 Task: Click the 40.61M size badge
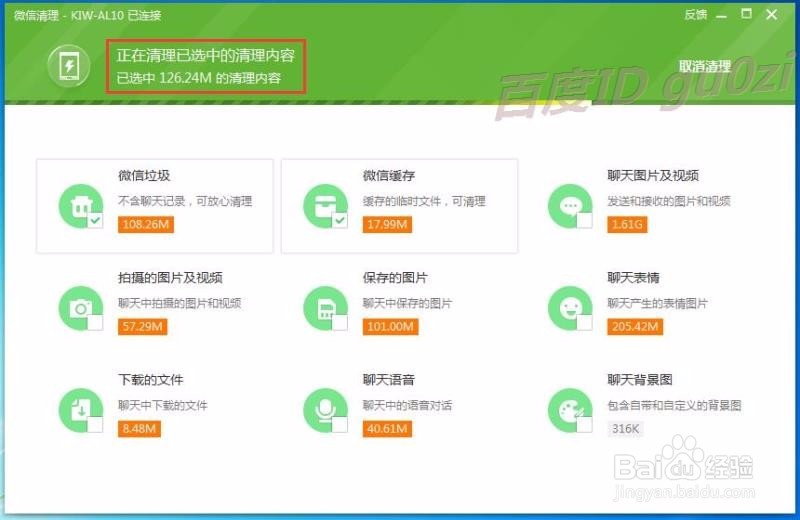click(387, 429)
